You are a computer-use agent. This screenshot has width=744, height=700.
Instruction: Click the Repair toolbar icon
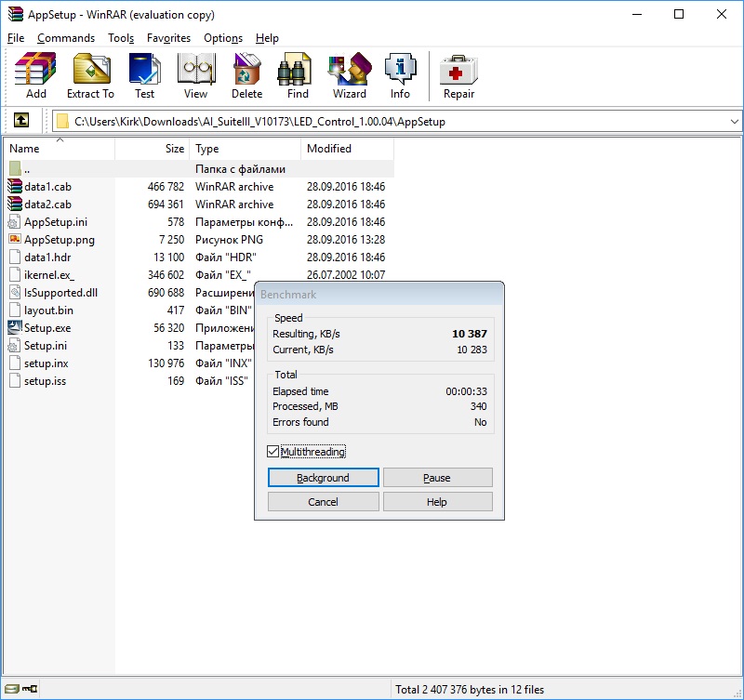pos(458,70)
